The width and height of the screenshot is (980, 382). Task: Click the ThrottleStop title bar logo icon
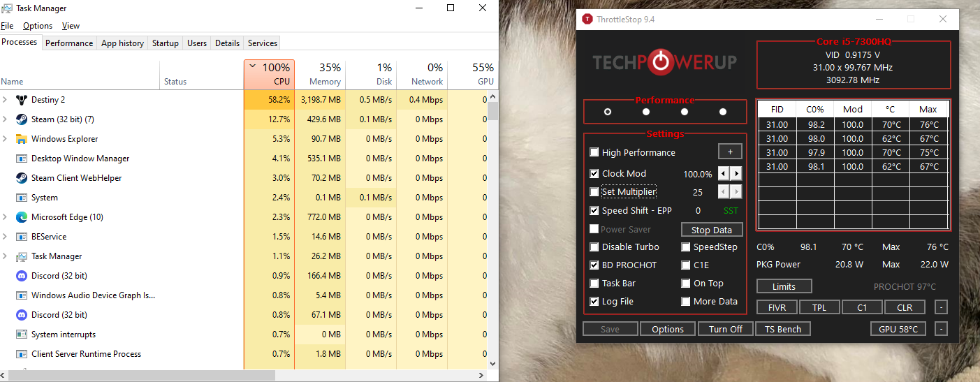(x=587, y=20)
